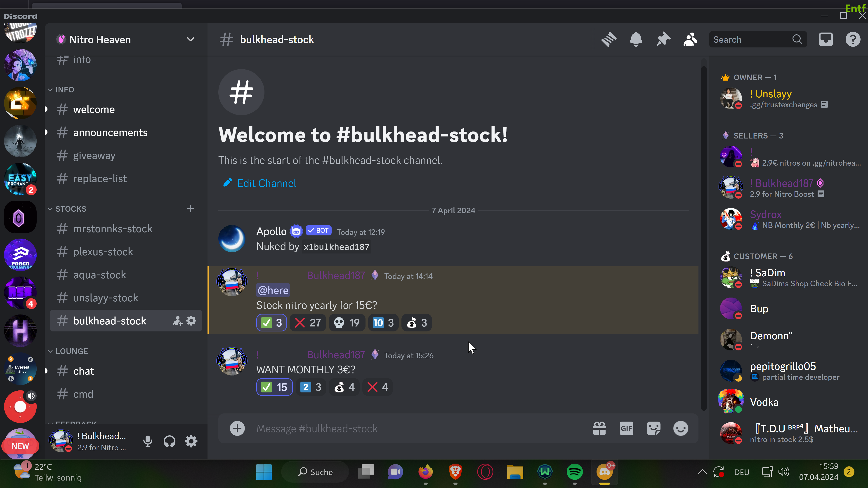This screenshot has width=868, height=488.
Task: Toggle deafen headphones icon
Action: 170,441
